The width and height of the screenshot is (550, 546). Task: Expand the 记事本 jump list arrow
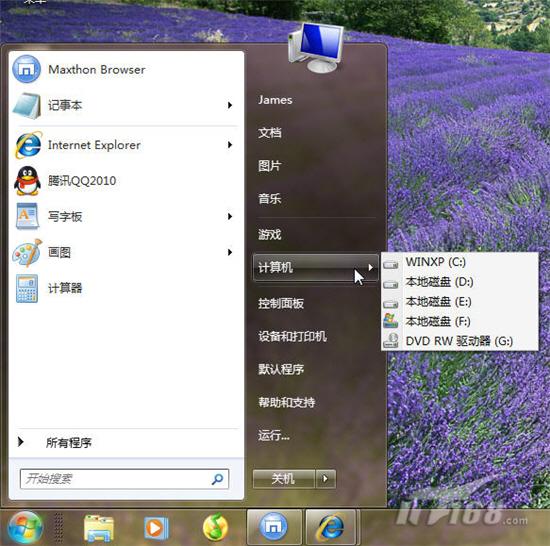pos(230,105)
